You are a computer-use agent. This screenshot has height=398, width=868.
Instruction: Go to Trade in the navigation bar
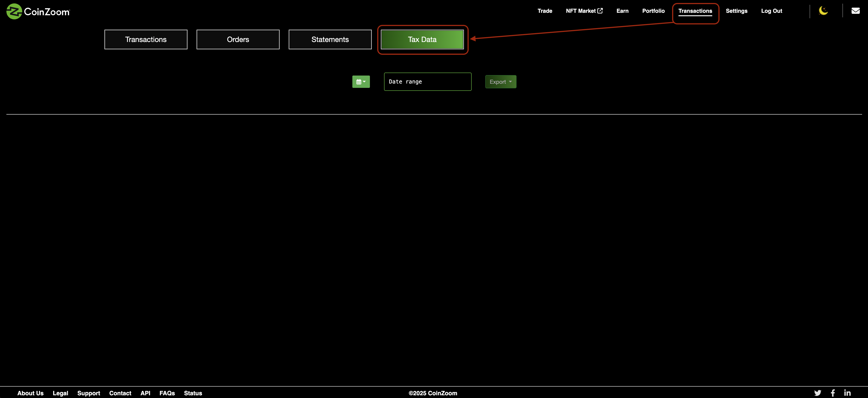point(545,11)
